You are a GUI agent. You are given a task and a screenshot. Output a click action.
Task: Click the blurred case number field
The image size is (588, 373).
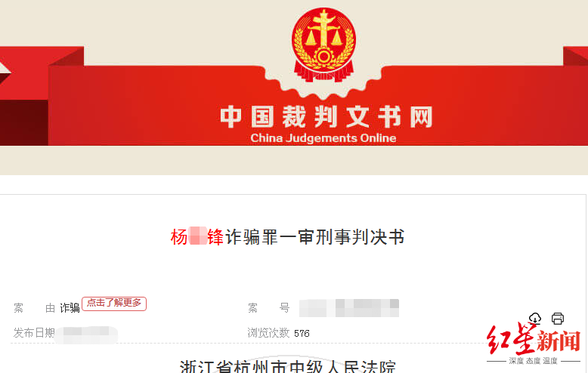[x=348, y=308]
